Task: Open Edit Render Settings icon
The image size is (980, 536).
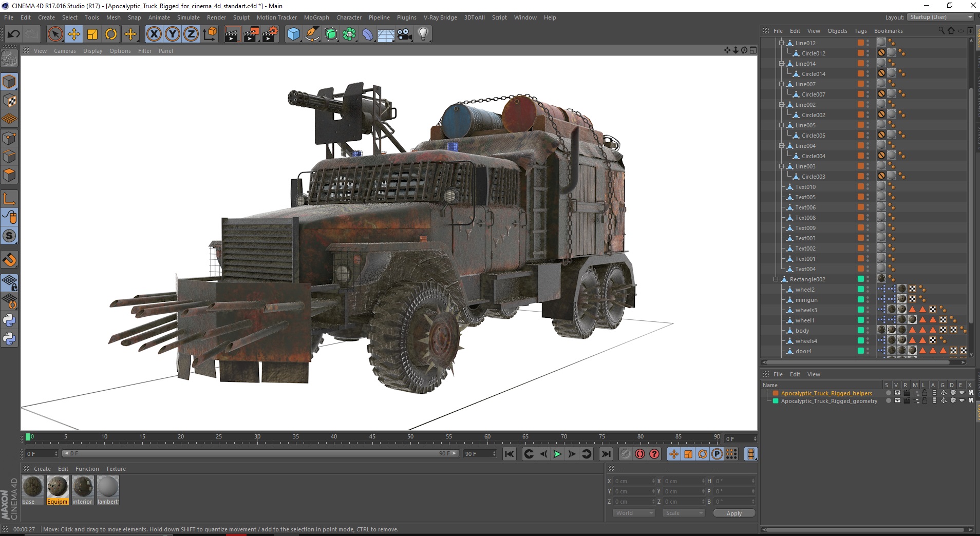Action: (x=270, y=34)
